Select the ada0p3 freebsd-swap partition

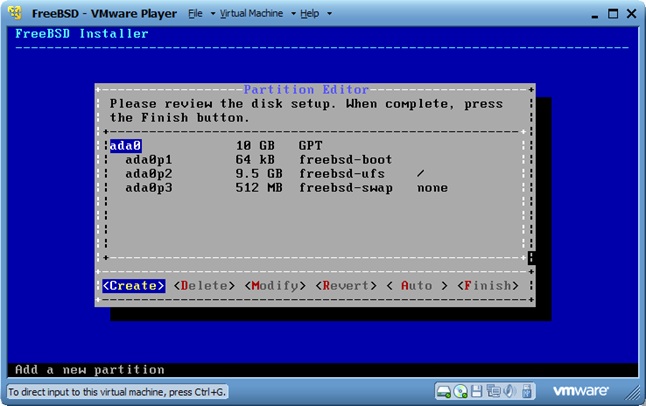point(148,187)
